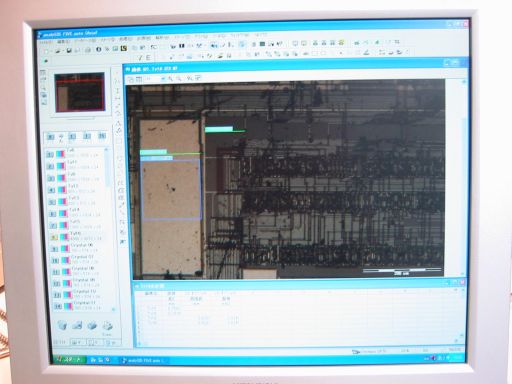Open the first dropdown at left panel bottom

point(78,342)
